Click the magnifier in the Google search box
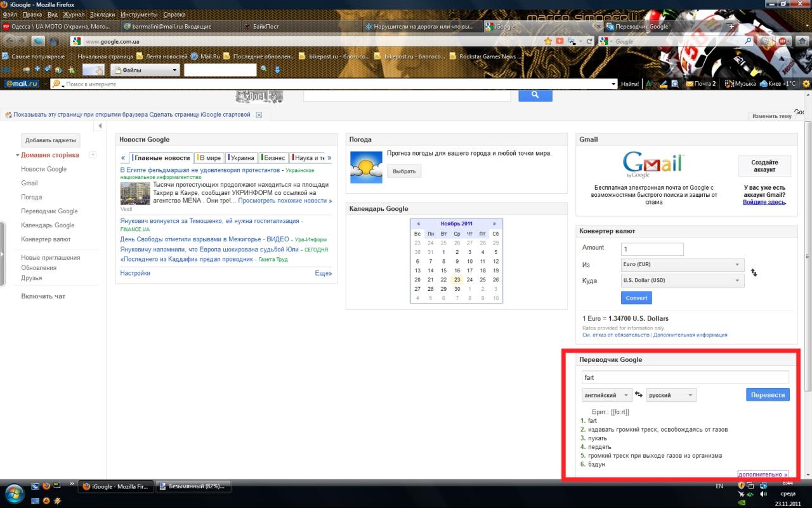Screen dimensions: 812x508 coord(748,41)
